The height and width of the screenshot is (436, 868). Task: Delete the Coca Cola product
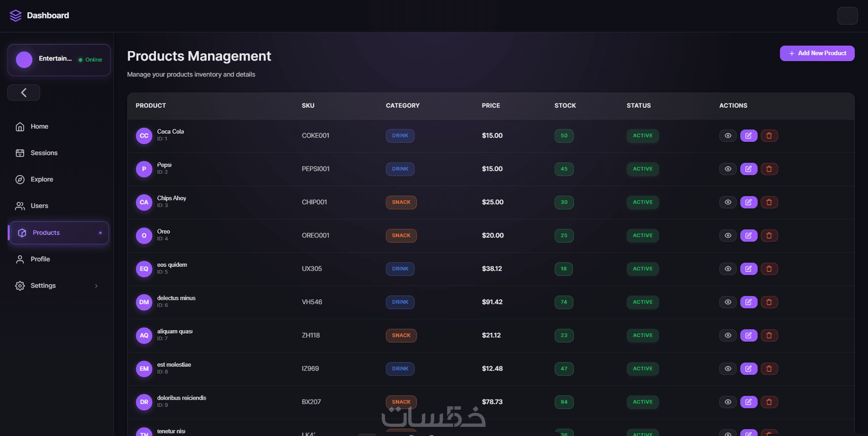(x=769, y=135)
